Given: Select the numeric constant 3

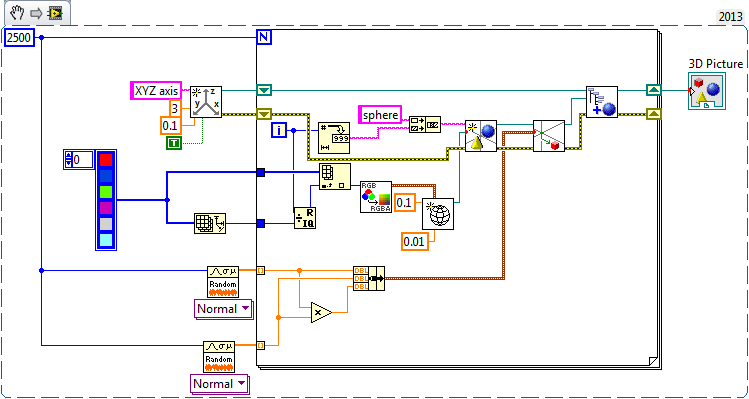Looking at the screenshot, I should click(175, 108).
